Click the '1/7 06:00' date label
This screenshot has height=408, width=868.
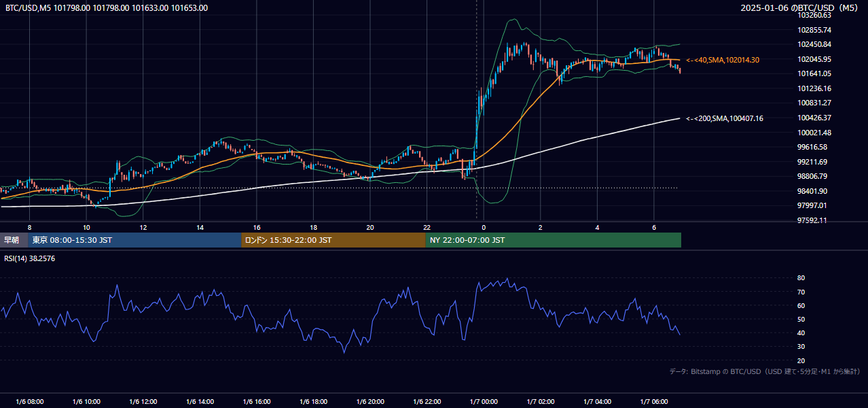point(654,401)
